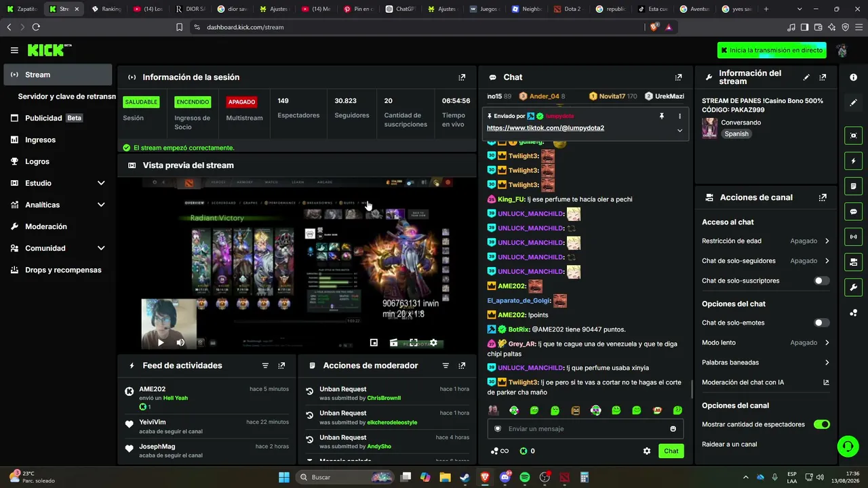This screenshot has width=868, height=488.
Task: Edit the stream information with the pencil icon
Action: [x=806, y=77]
